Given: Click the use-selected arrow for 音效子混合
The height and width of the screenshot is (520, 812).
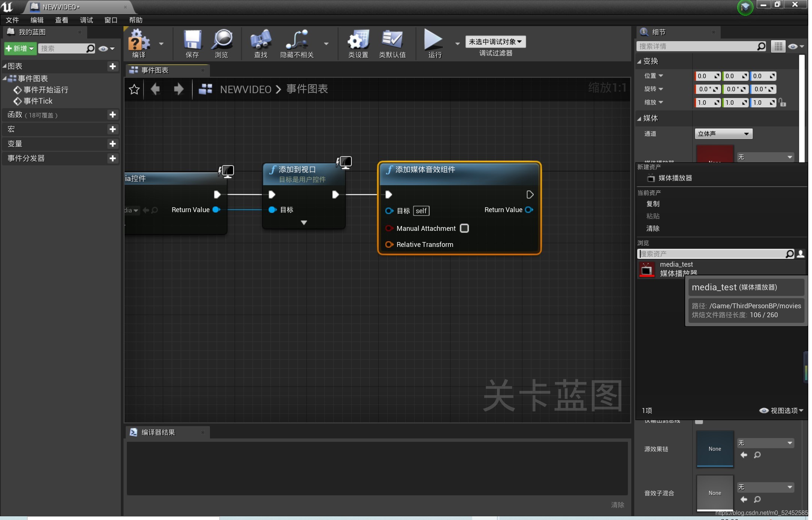Looking at the screenshot, I should click(744, 499).
